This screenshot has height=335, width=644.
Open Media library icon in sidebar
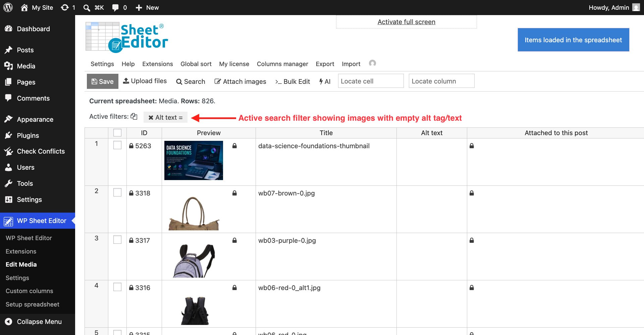(8, 66)
